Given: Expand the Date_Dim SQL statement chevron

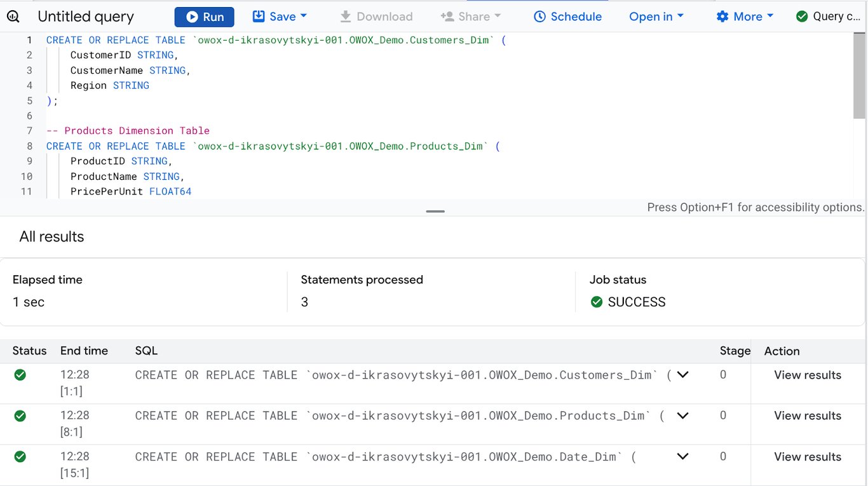Looking at the screenshot, I should [682, 456].
